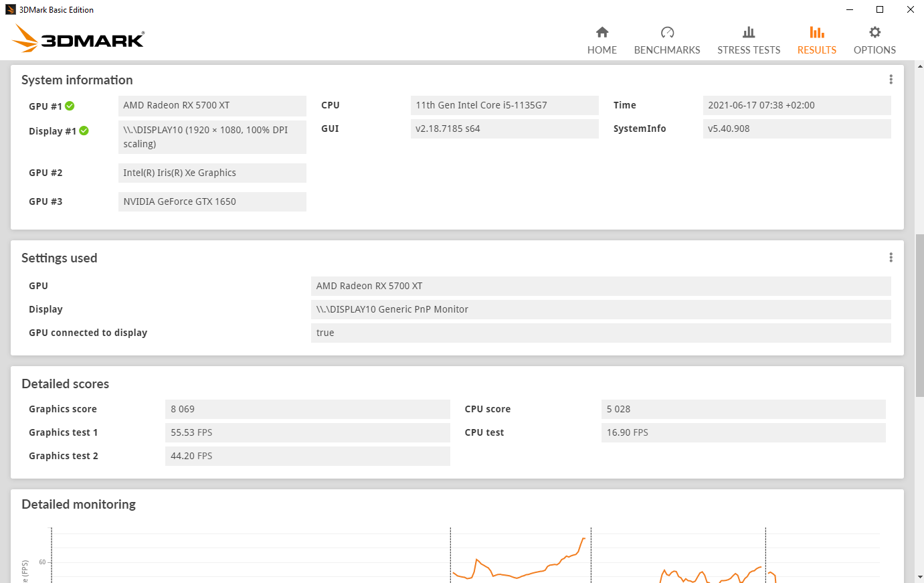
Task: Click Graphics test 2 value 44.20 FPS
Action: (308, 456)
